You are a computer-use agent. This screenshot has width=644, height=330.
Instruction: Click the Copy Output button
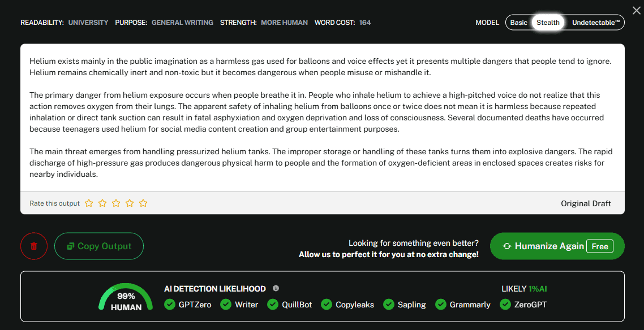(x=99, y=246)
